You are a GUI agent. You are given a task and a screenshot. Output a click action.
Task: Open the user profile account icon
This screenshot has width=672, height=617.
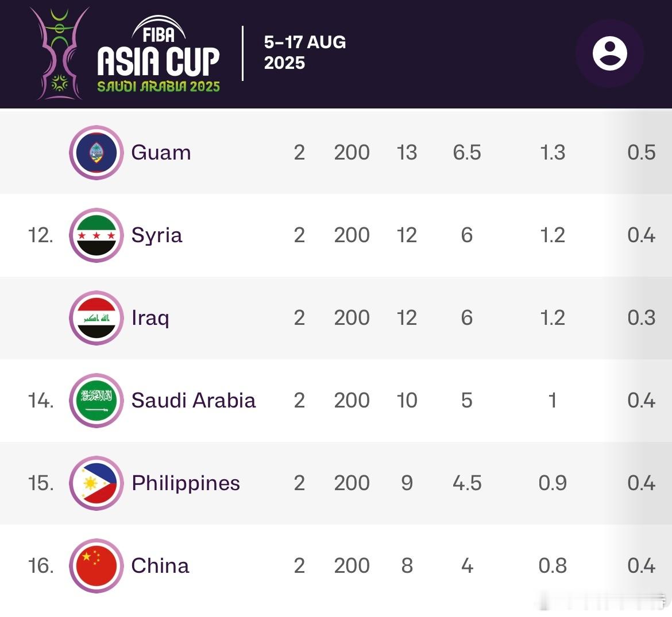click(x=609, y=53)
